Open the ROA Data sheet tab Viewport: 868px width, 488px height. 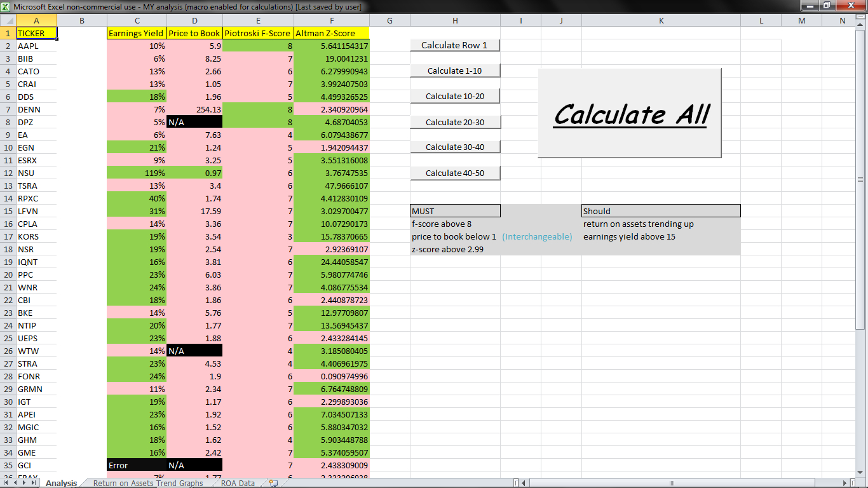(x=238, y=483)
